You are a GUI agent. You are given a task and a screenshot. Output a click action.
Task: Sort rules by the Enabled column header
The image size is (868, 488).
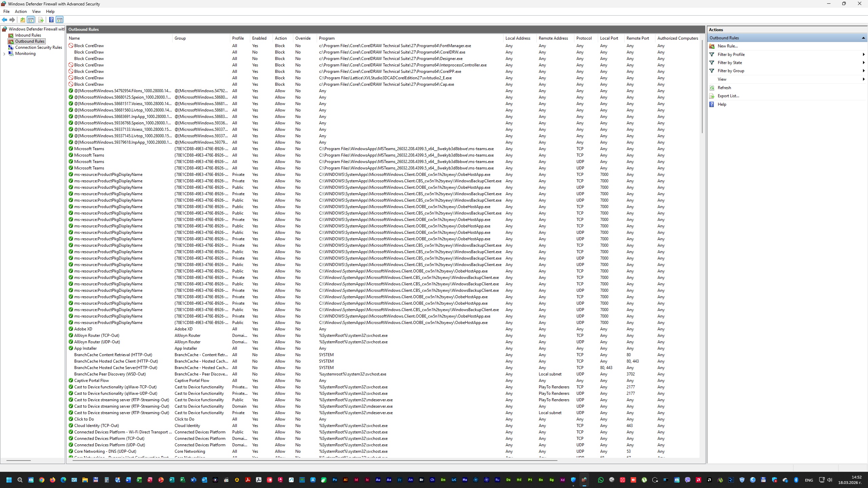click(261, 38)
